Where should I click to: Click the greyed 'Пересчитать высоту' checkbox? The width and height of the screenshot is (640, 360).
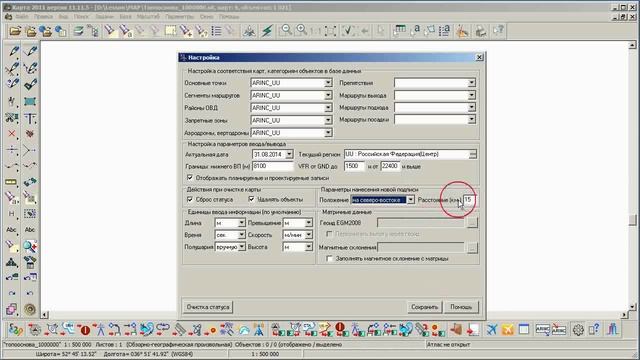point(329,234)
